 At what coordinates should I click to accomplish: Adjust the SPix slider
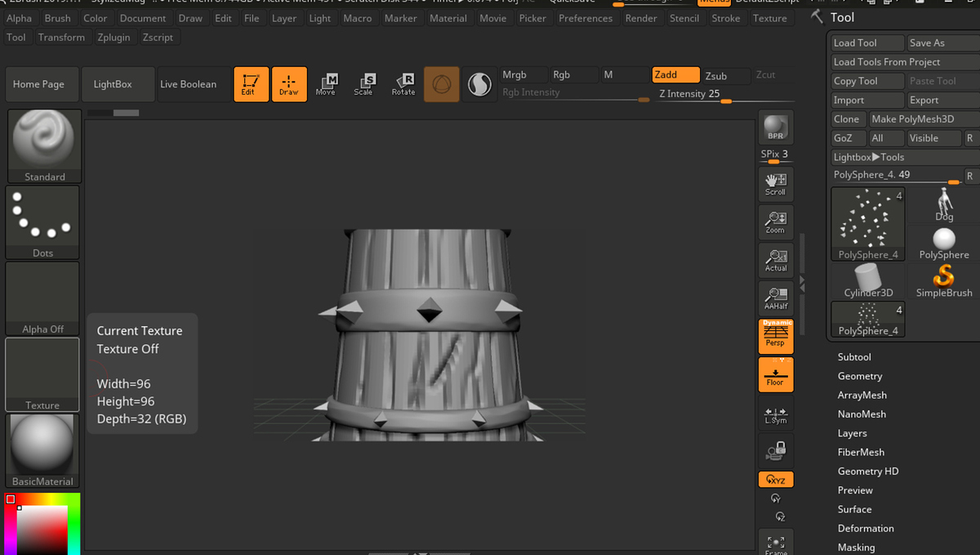(775, 156)
